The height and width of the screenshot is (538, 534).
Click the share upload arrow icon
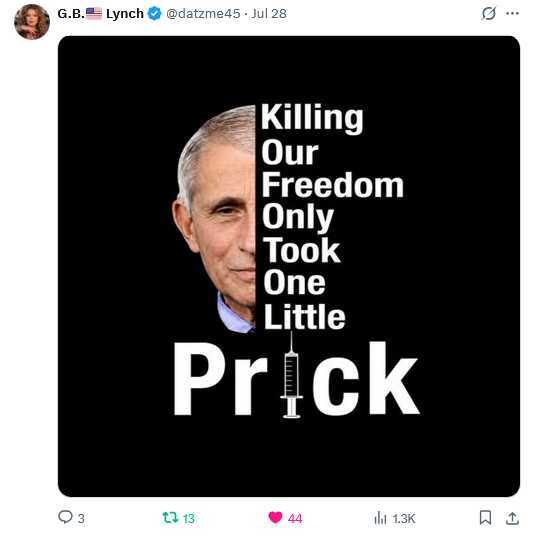coord(512,518)
